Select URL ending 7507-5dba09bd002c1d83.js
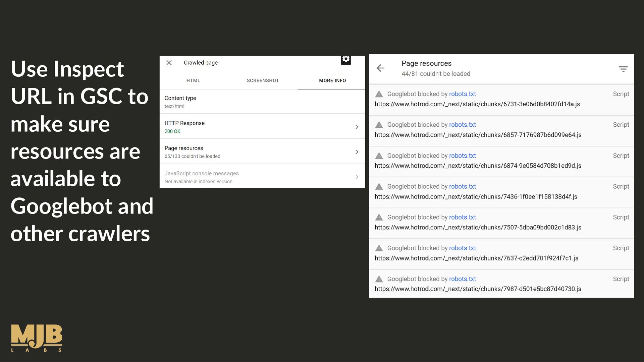Viewport: 644px width, 362px height. [x=478, y=228]
